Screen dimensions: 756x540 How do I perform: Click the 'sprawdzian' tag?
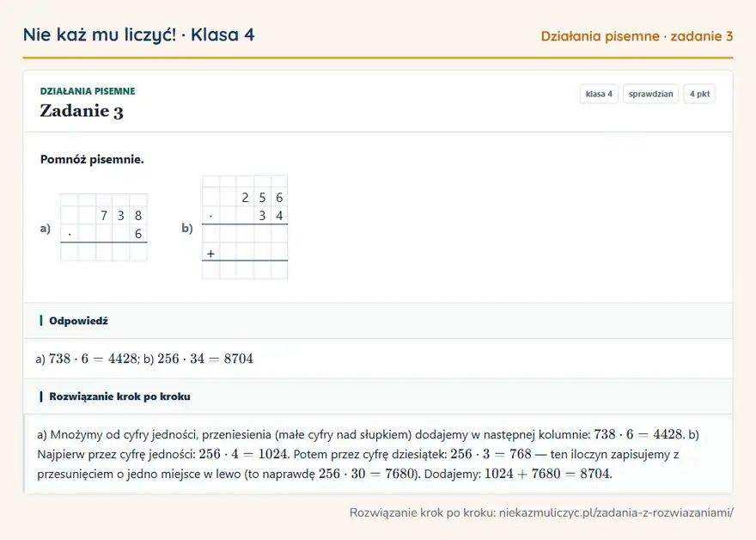tap(650, 94)
